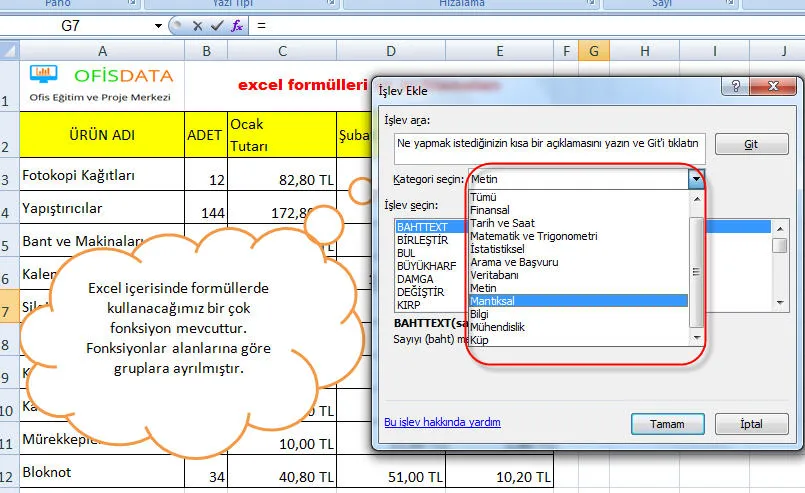805x493 pixels.
Task: Cancel dialog with the İptal button
Action: pyautogui.click(x=750, y=423)
